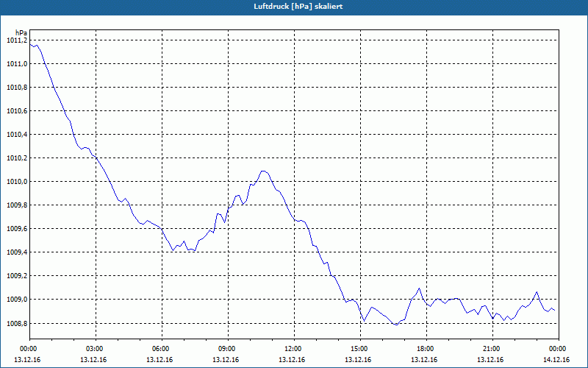588x368 pixels.
Task: Select the 1010,8 y-axis value
Action: (x=17, y=88)
